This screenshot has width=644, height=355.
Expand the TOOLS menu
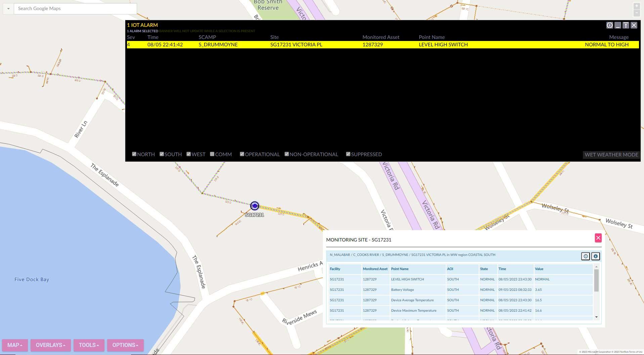point(89,345)
